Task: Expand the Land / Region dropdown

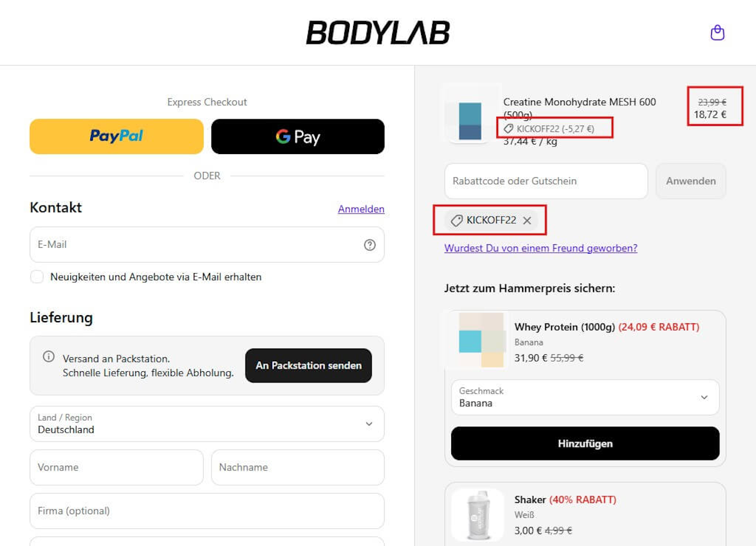Action: point(207,424)
